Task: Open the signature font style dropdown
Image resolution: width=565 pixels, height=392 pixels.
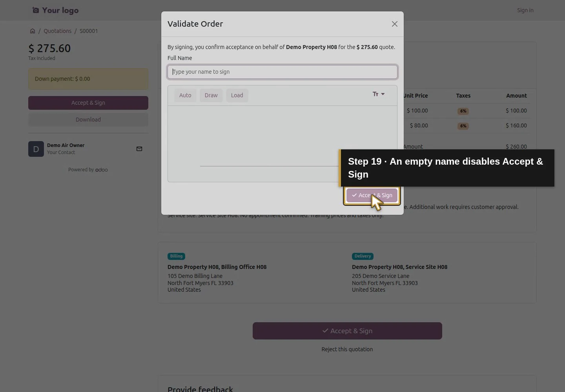Action: click(x=379, y=94)
